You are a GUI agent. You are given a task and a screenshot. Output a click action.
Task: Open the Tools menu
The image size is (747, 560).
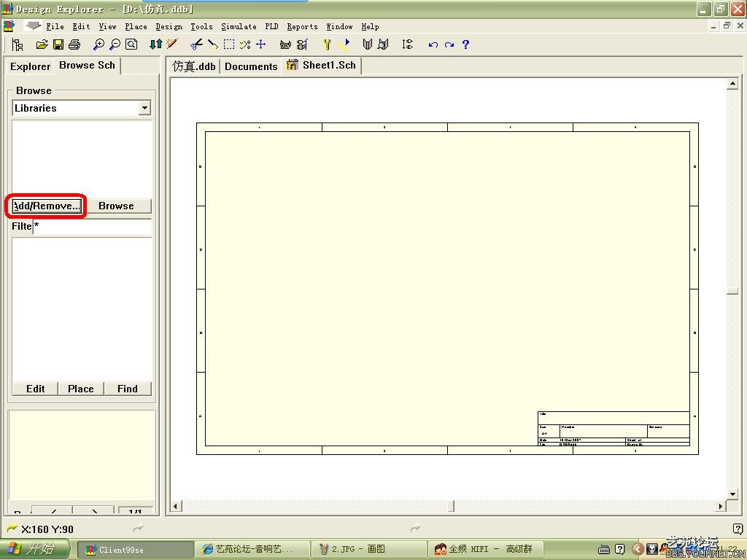pos(201,27)
